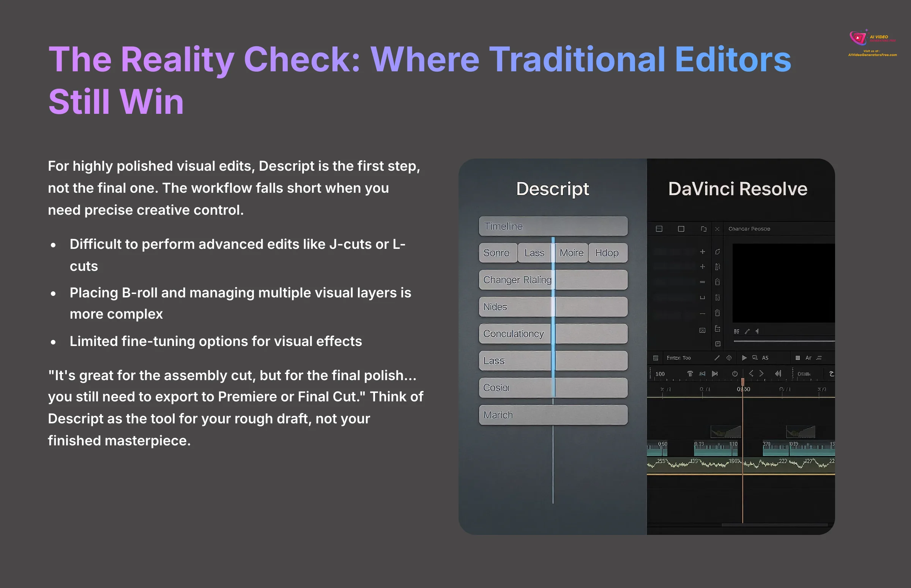Click the T-shaped trim icon in transport row

point(690,374)
